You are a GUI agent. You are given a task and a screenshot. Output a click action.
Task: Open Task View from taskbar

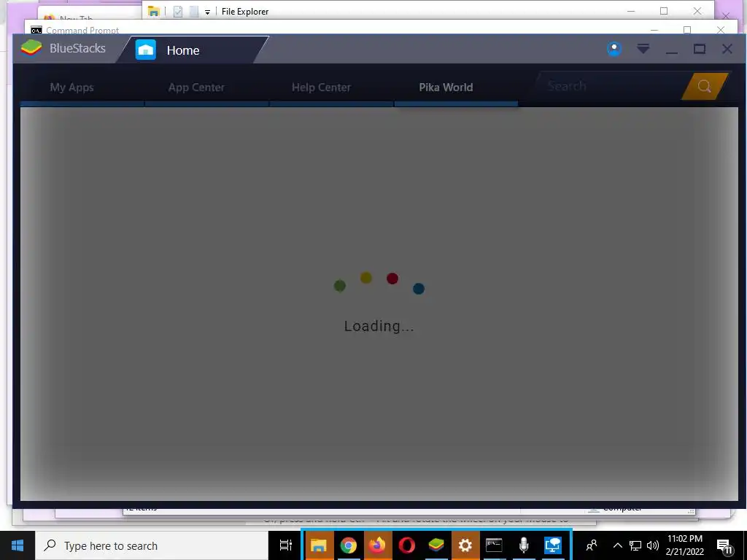285,545
